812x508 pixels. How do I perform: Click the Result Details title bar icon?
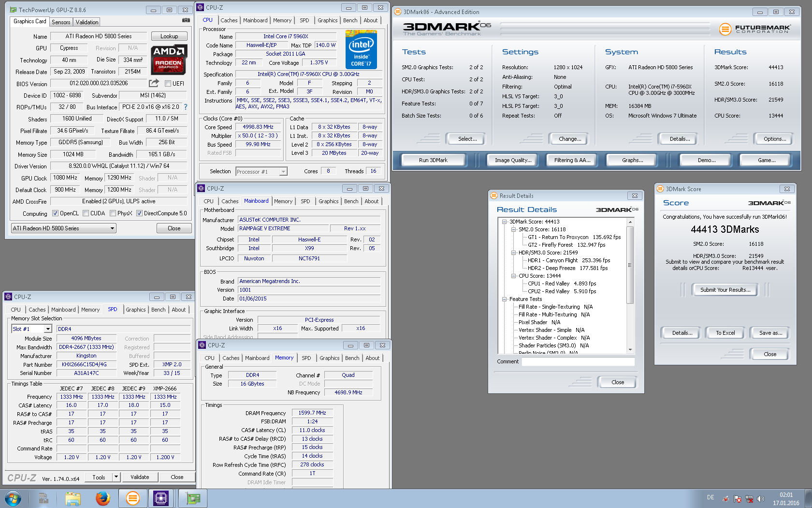(494, 196)
